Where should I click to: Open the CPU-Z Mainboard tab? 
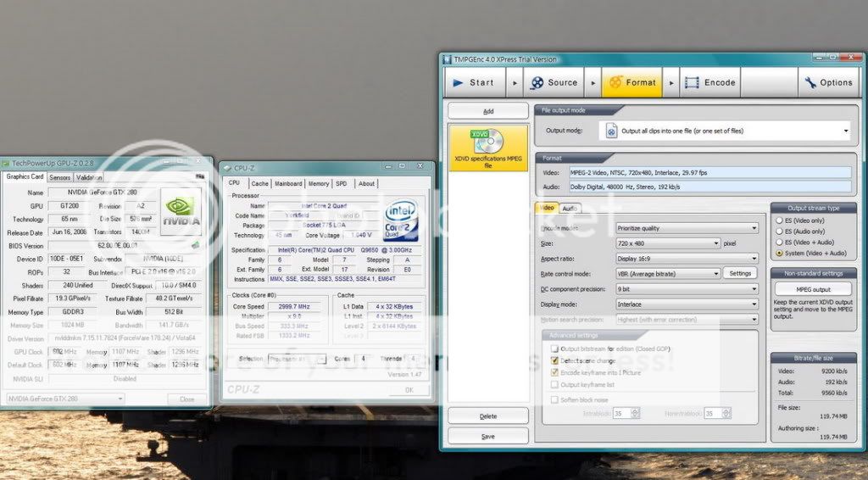point(288,184)
